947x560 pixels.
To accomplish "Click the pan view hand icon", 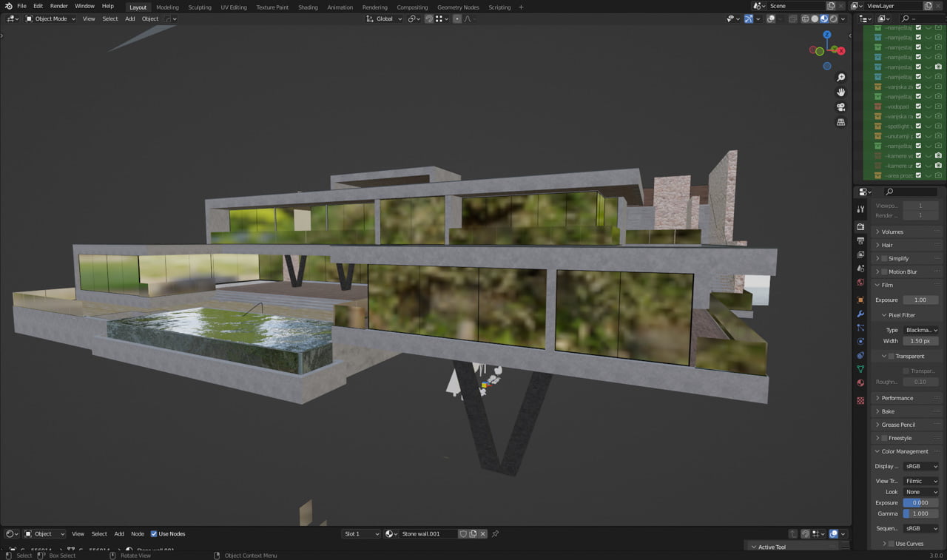I will point(841,92).
